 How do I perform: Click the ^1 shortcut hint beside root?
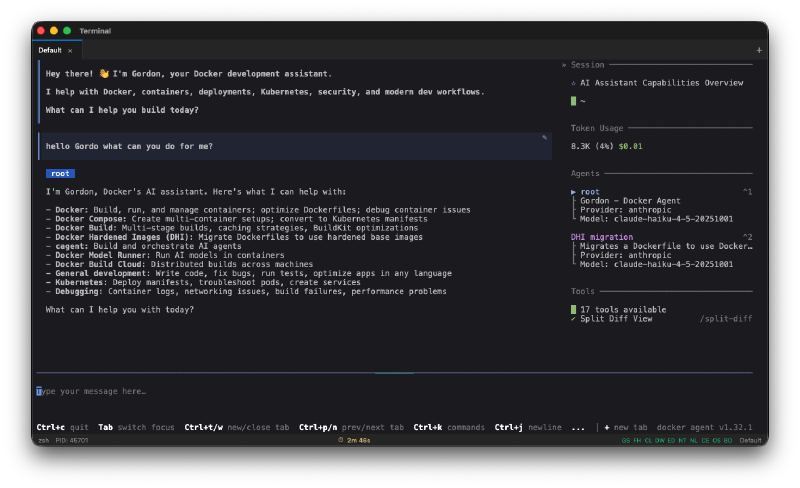747,192
